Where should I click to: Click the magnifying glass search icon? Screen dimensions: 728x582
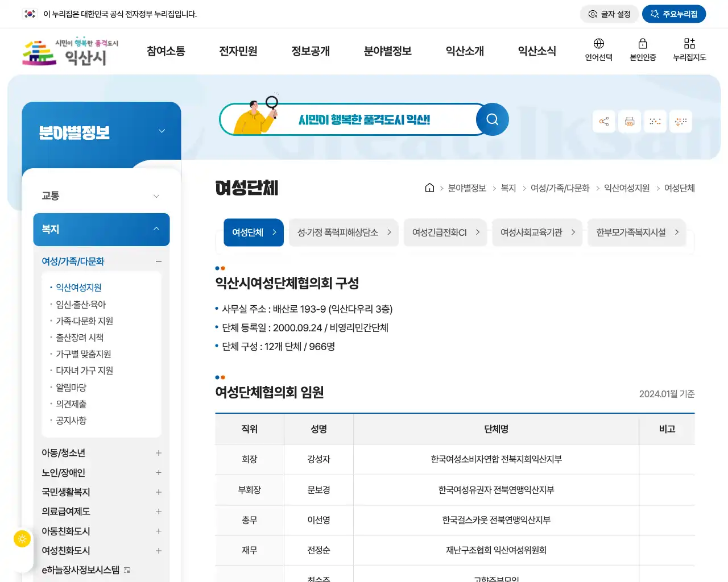[x=492, y=119]
